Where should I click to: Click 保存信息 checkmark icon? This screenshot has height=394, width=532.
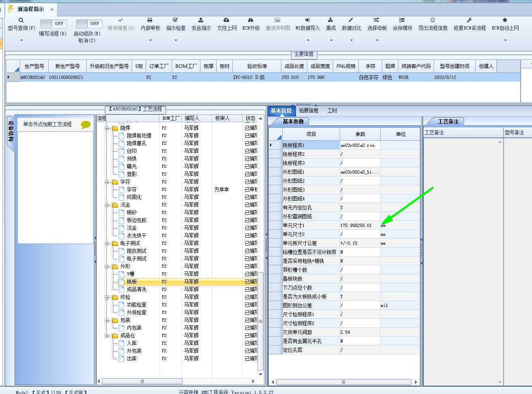pyautogui.click(x=120, y=20)
